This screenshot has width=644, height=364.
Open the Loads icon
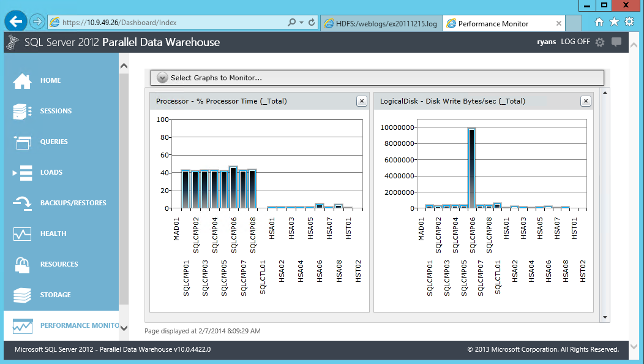(x=22, y=173)
